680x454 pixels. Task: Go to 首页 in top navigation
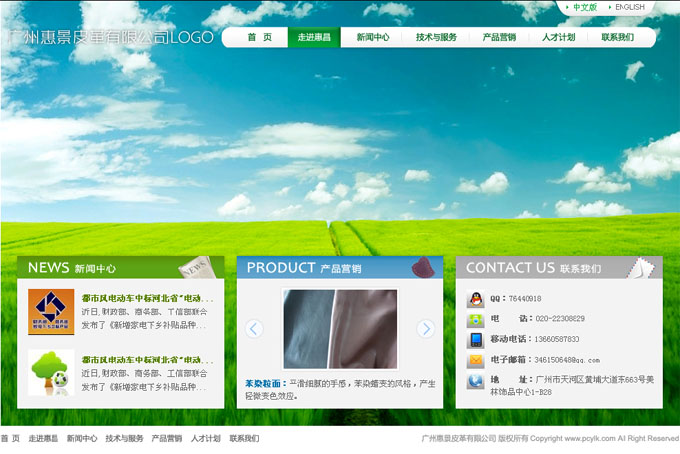tap(259, 37)
